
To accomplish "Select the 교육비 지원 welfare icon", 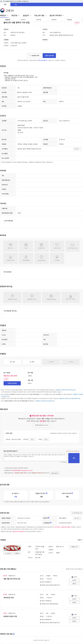I will (x=57, y=246).
